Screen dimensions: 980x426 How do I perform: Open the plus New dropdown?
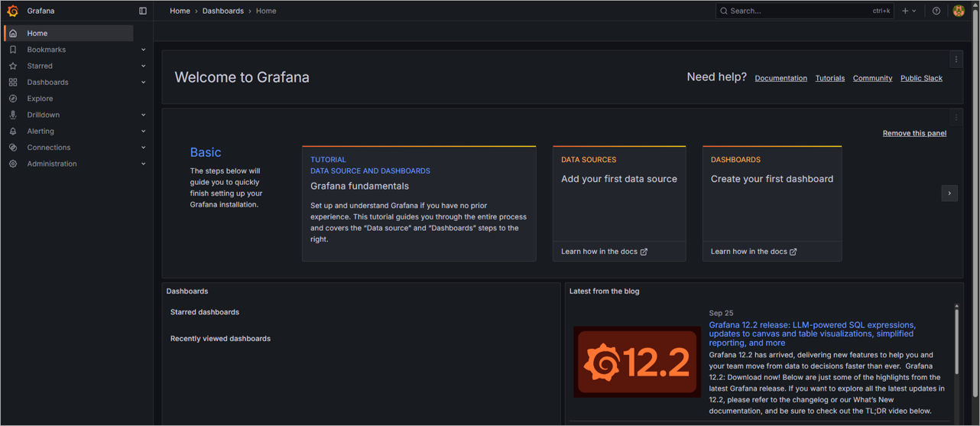908,11
